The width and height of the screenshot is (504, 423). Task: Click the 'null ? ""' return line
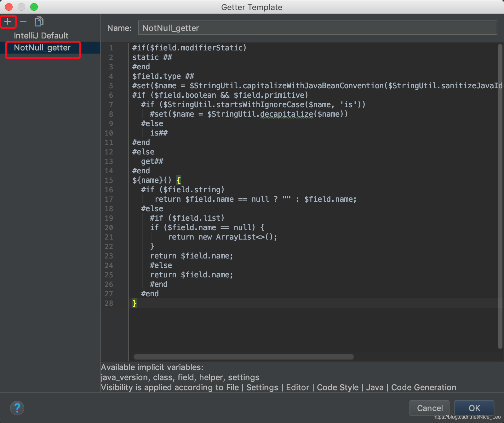[255, 199]
